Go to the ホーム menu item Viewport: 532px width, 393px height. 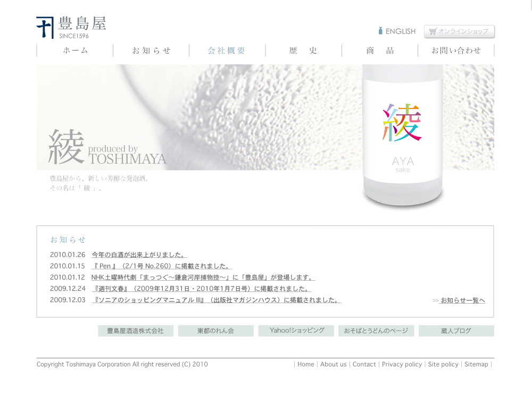(x=76, y=51)
